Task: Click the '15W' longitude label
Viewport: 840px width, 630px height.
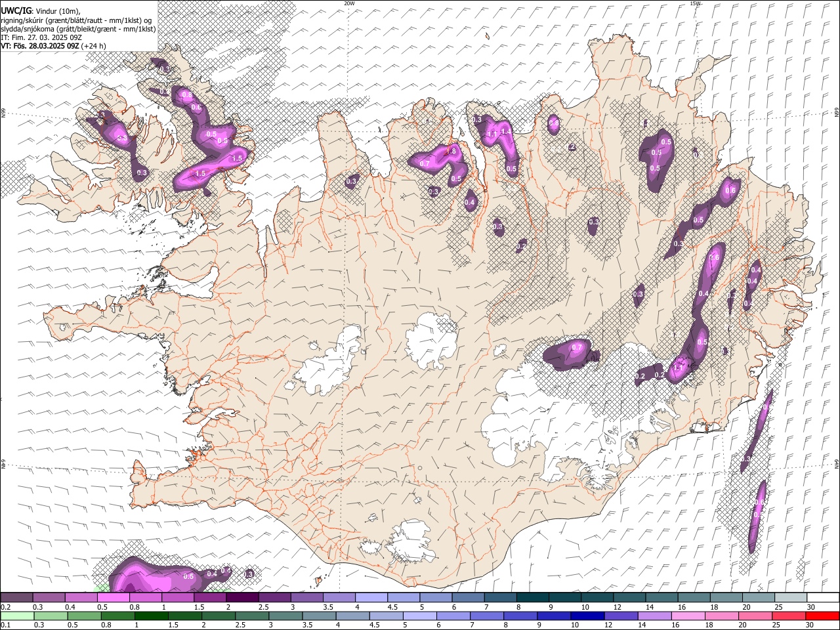Action: pos(695,3)
